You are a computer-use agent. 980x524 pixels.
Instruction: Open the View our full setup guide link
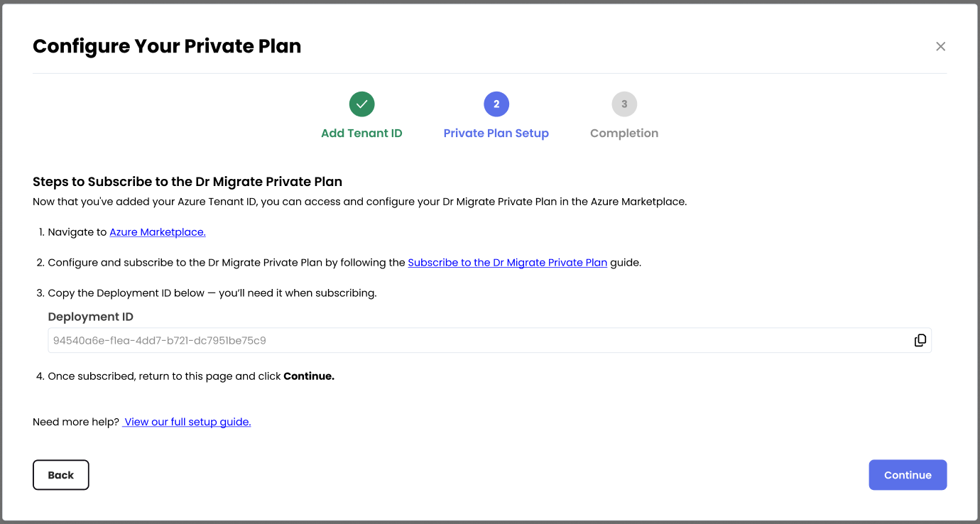(x=187, y=422)
